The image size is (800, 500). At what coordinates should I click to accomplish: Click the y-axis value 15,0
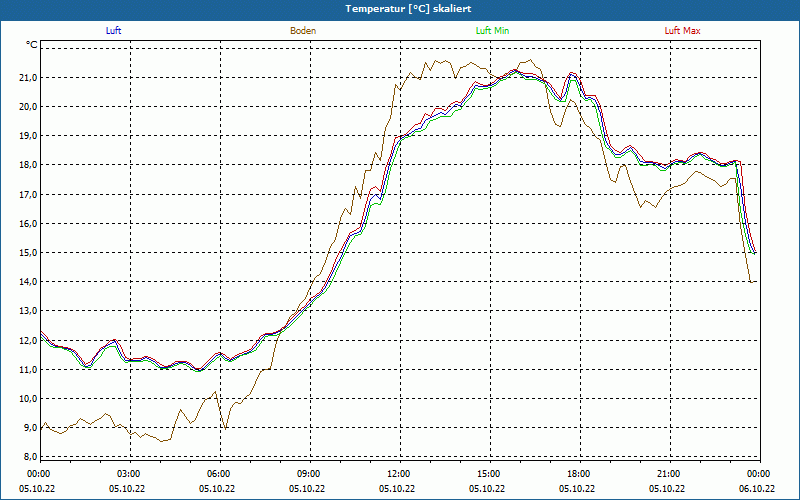click(29, 253)
